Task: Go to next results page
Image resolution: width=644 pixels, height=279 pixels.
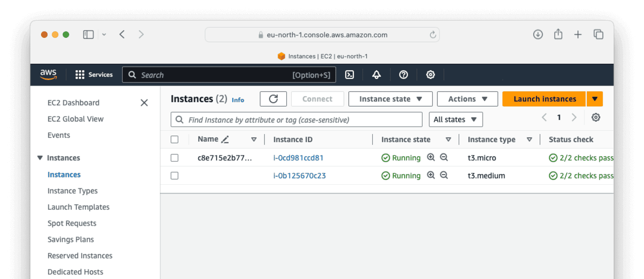Action: click(x=574, y=118)
